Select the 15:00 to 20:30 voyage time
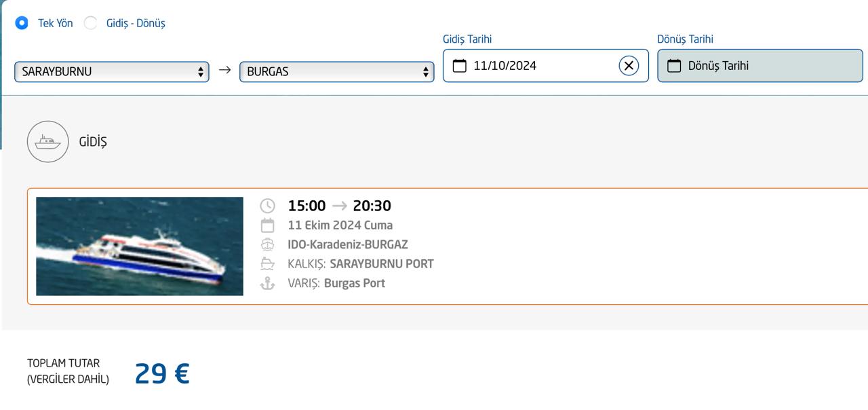 coord(339,206)
